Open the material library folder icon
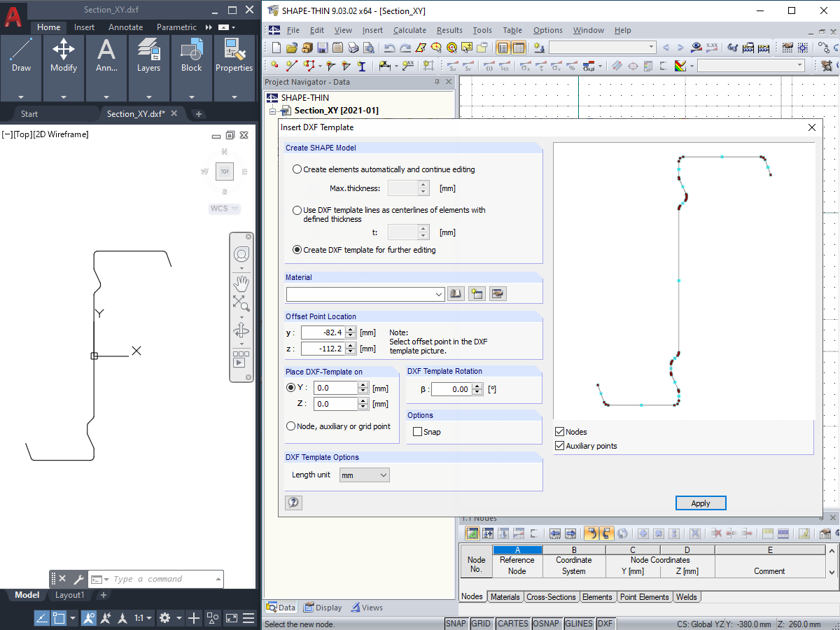Screen dimensions: 840x630 click(456, 293)
